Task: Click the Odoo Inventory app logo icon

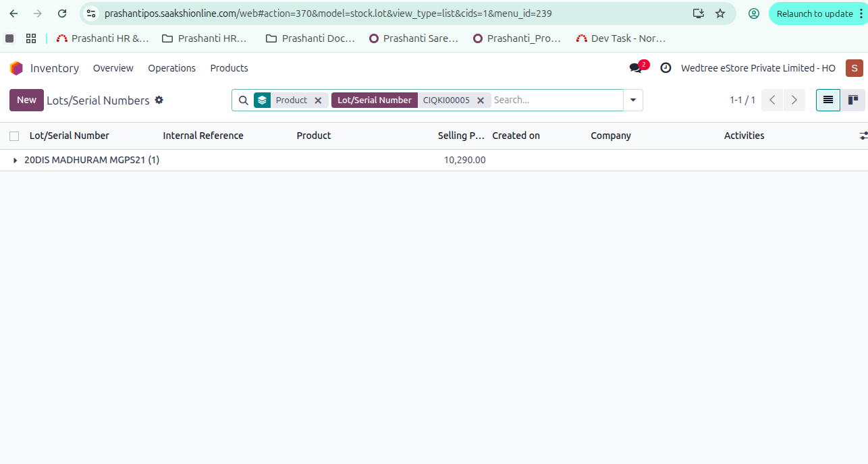Action: tap(16, 68)
